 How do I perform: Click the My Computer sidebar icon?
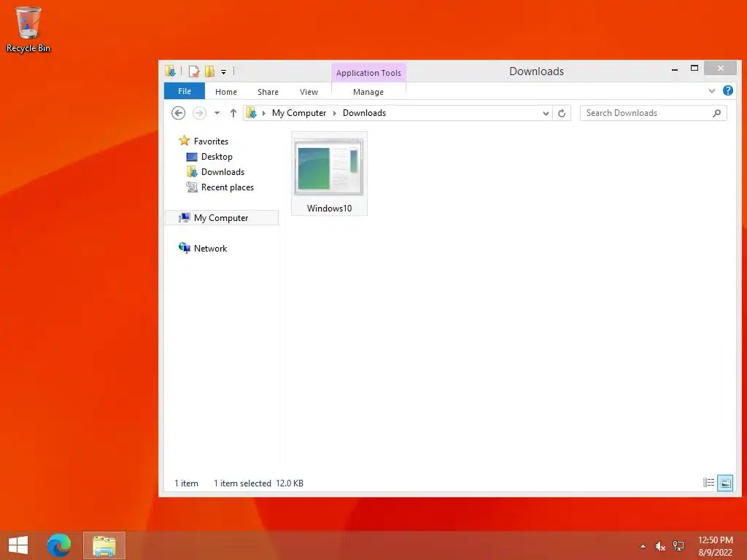coord(185,217)
